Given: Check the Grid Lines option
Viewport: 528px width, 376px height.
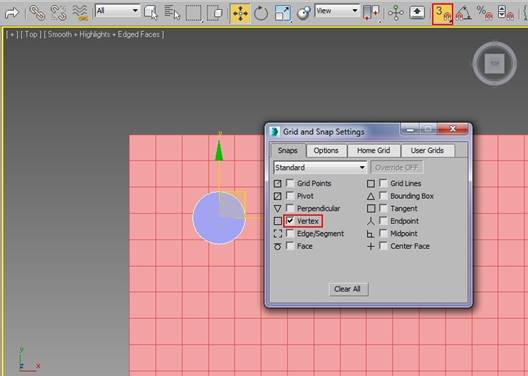Looking at the screenshot, I should click(383, 183).
